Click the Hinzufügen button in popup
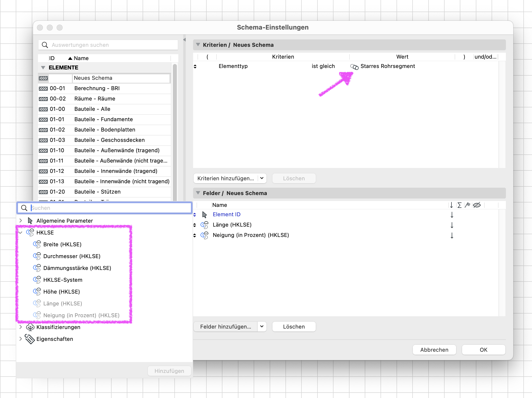 coord(169,371)
